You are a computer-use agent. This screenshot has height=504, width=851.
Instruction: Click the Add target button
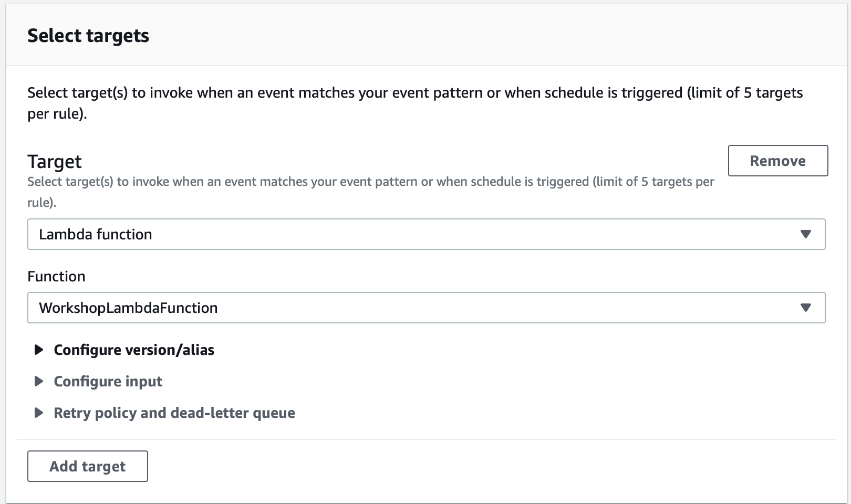[x=87, y=466]
